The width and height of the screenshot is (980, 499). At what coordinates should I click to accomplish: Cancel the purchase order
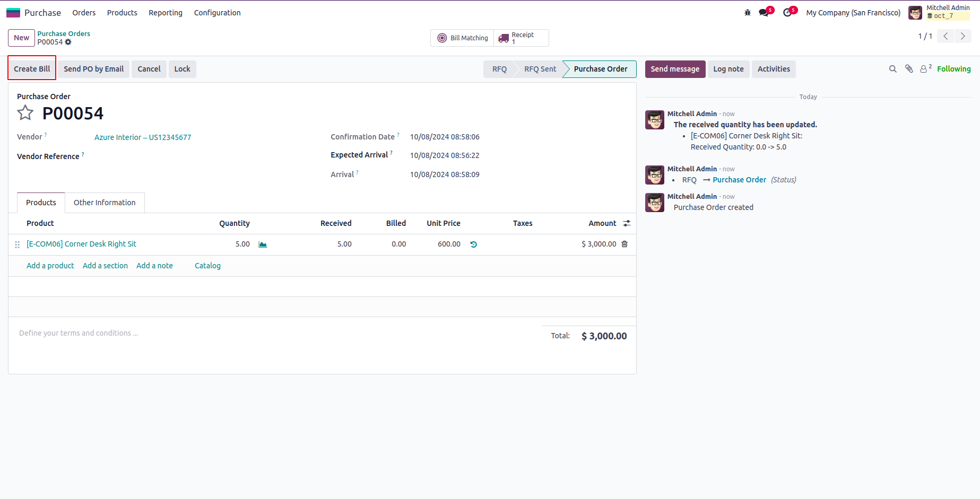pyautogui.click(x=149, y=69)
